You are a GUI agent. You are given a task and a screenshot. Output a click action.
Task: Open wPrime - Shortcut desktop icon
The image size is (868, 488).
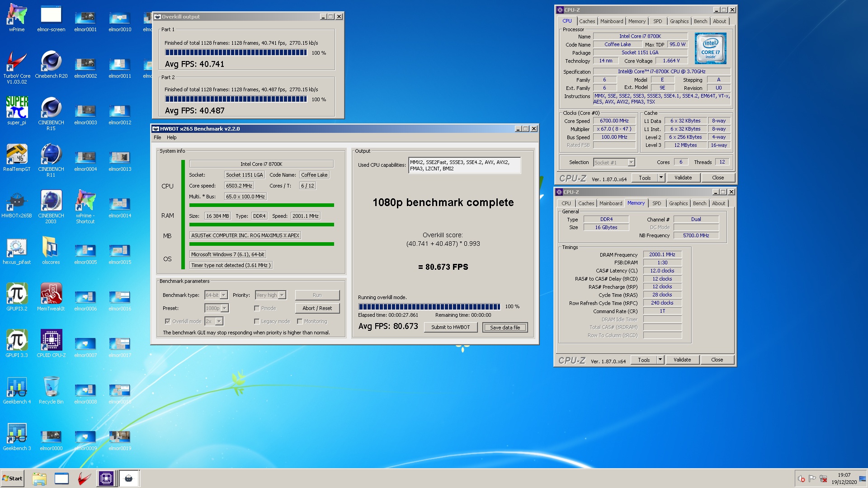tap(85, 206)
